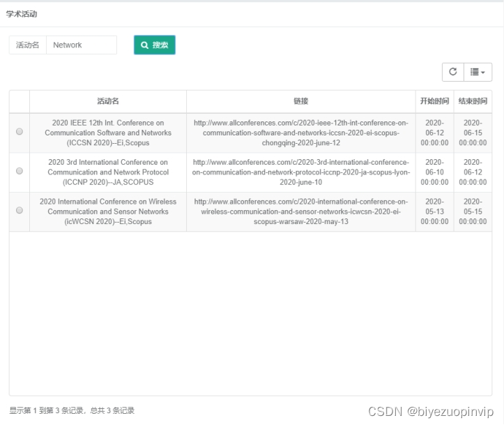Click start time 2020-06-12 00:00:00 cell
Image resolution: width=504 pixels, height=425 pixels.
(x=434, y=133)
